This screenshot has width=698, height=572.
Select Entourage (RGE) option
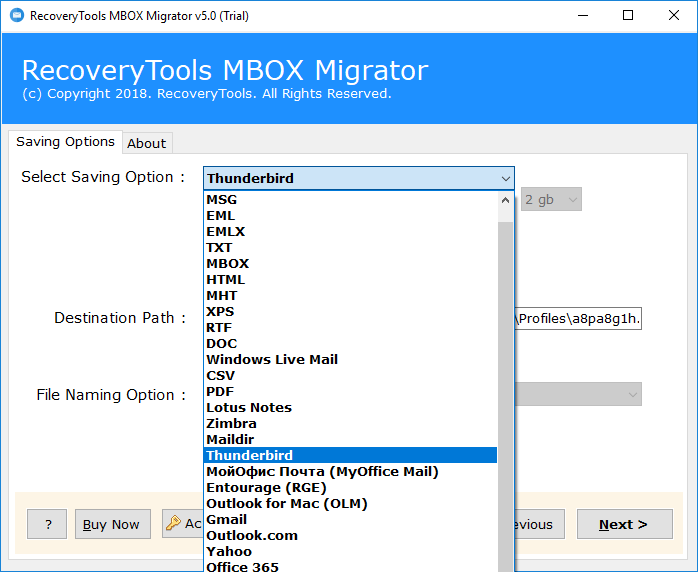tap(350, 487)
